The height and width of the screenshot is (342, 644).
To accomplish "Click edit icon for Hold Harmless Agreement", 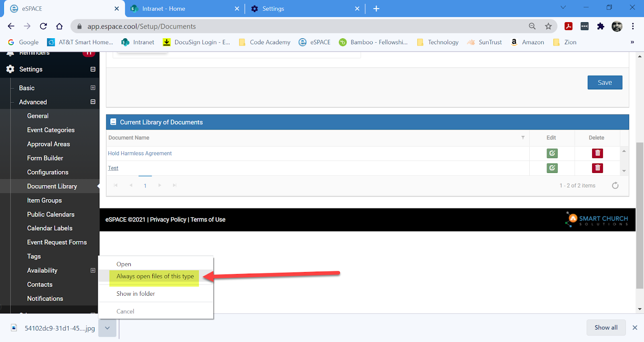I will tap(552, 153).
